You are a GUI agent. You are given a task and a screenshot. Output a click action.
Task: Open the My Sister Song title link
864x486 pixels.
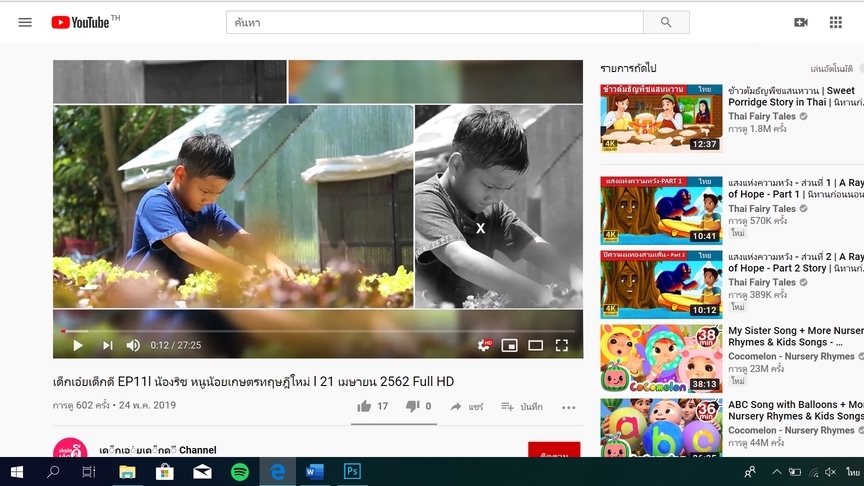[x=796, y=336]
